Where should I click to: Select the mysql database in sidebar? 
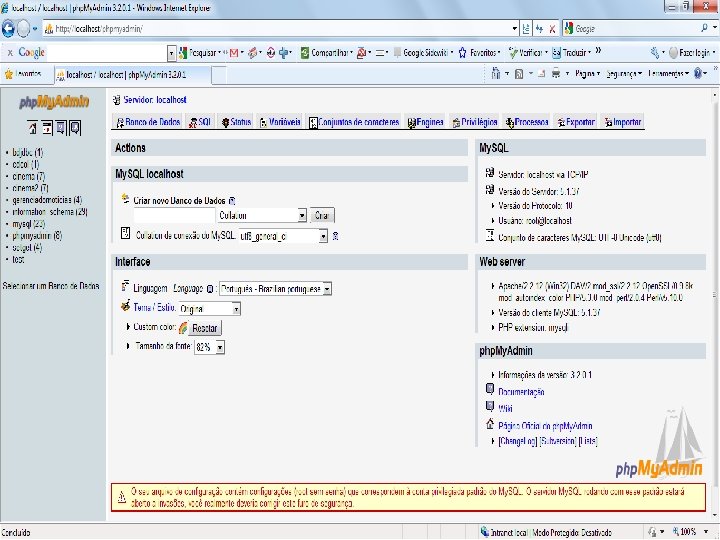tap(28, 224)
